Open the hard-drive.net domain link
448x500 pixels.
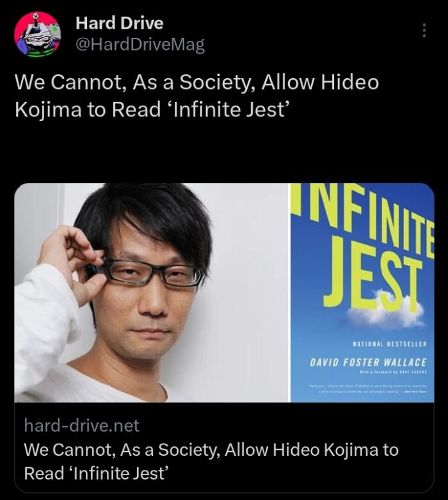[82, 425]
